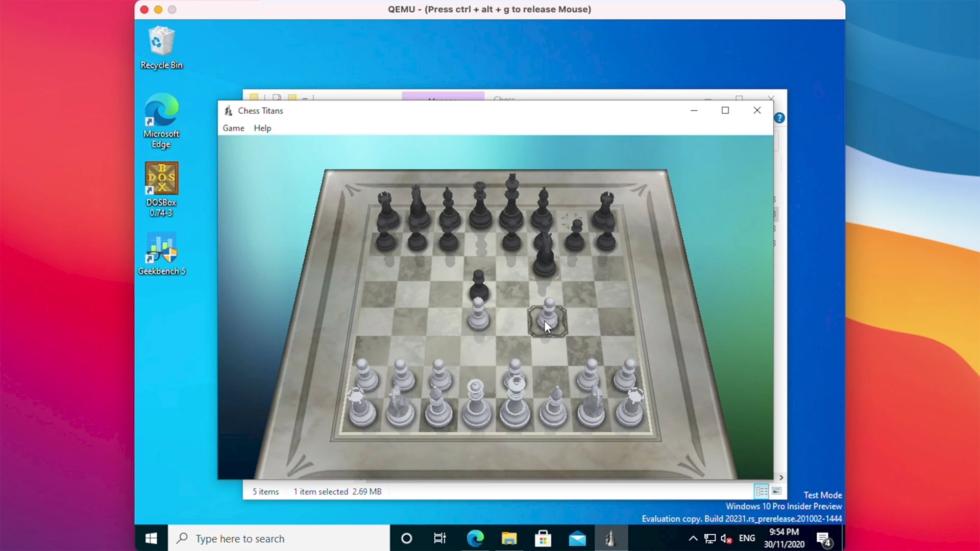Select the black bishop on c8
Screen dimensions: 980x551
pyautogui.click(x=449, y=208)
